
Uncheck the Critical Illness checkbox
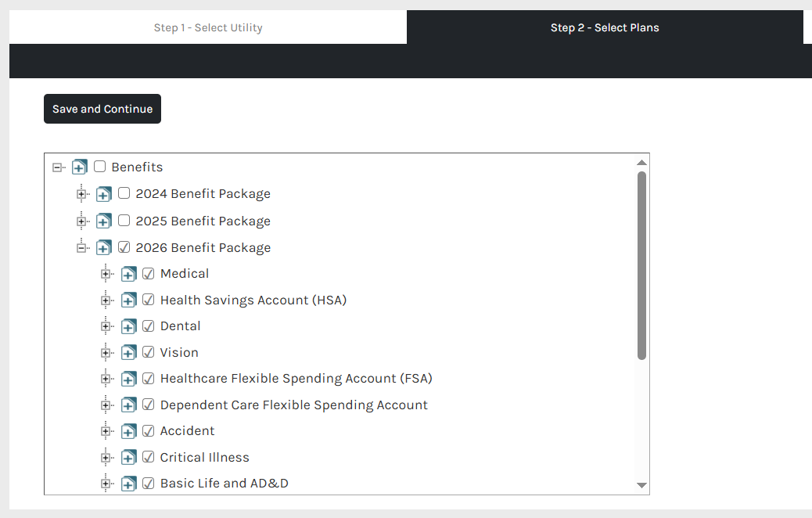tap(148, 457)
